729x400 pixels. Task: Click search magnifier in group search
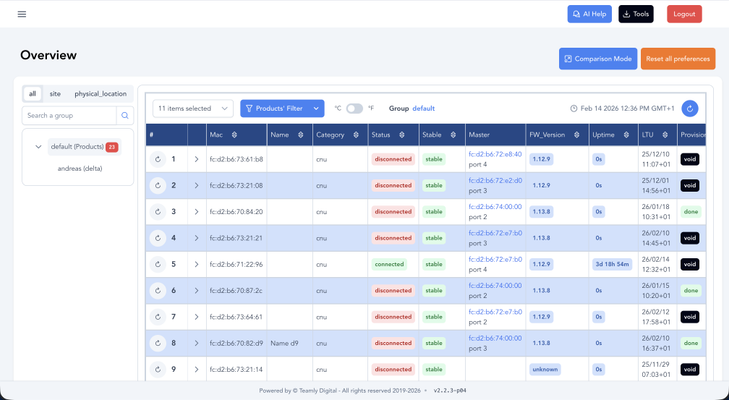[x=125, y=116]
